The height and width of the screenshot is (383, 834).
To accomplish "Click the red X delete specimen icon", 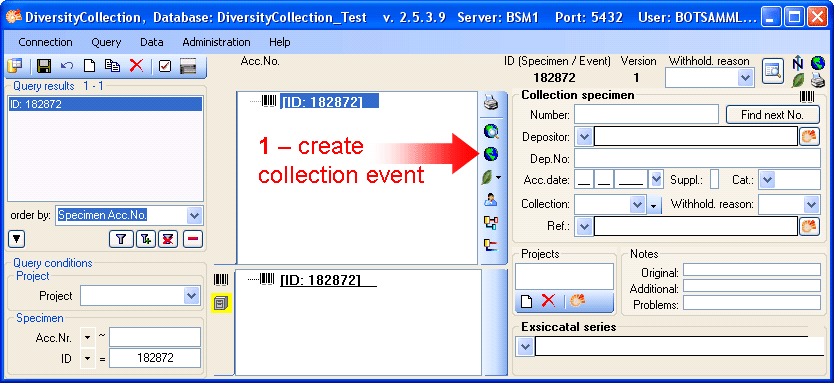I will 137,65.
